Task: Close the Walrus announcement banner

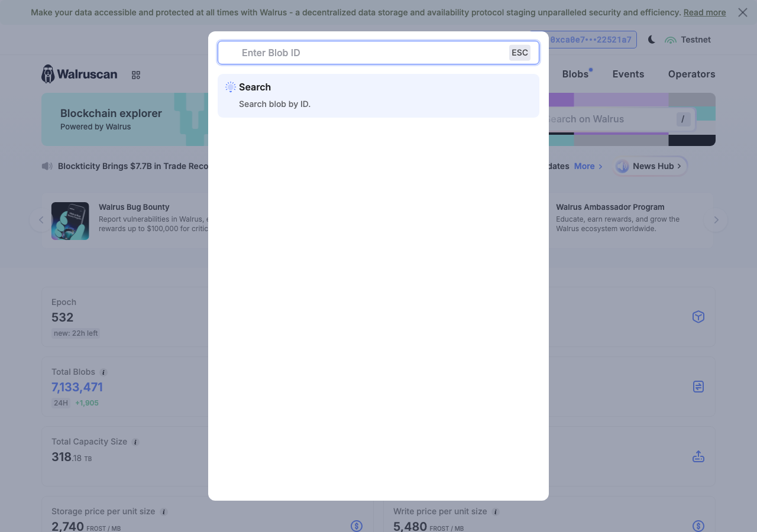Action: coord(743,12)
